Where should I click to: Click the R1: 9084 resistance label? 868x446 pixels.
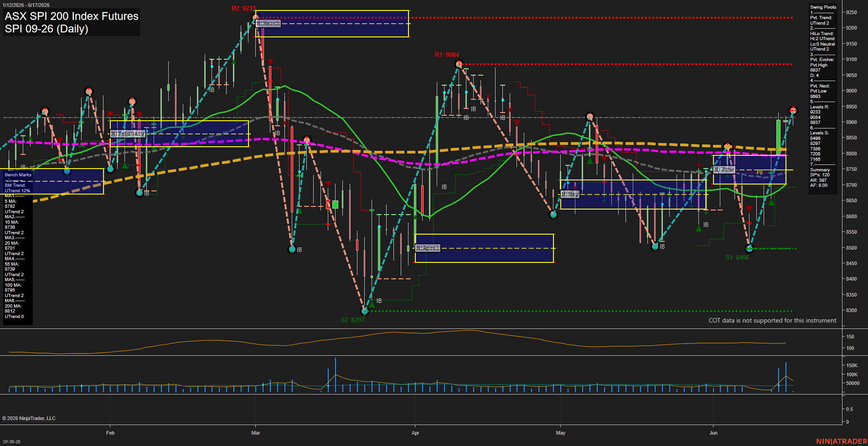(447, 55)
